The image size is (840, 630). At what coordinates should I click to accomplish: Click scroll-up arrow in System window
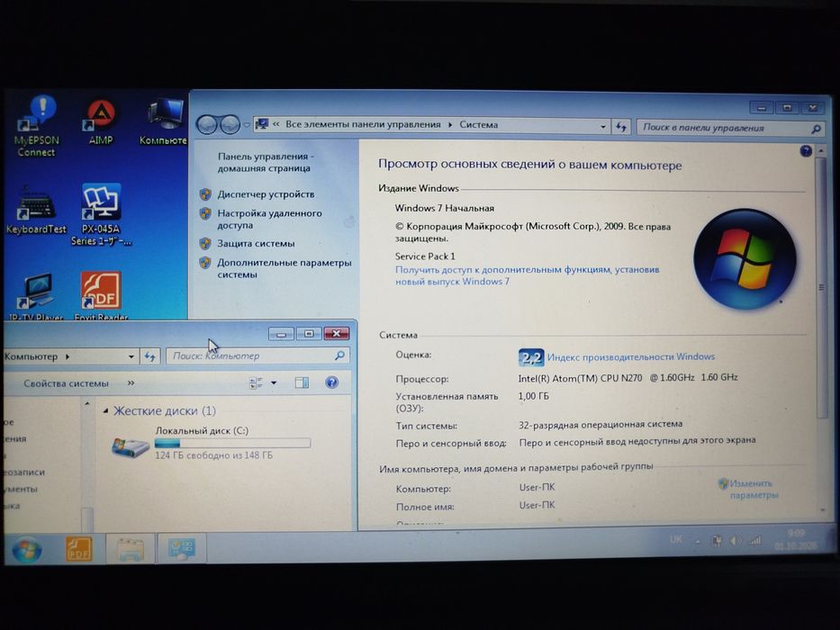pos(821,151)
